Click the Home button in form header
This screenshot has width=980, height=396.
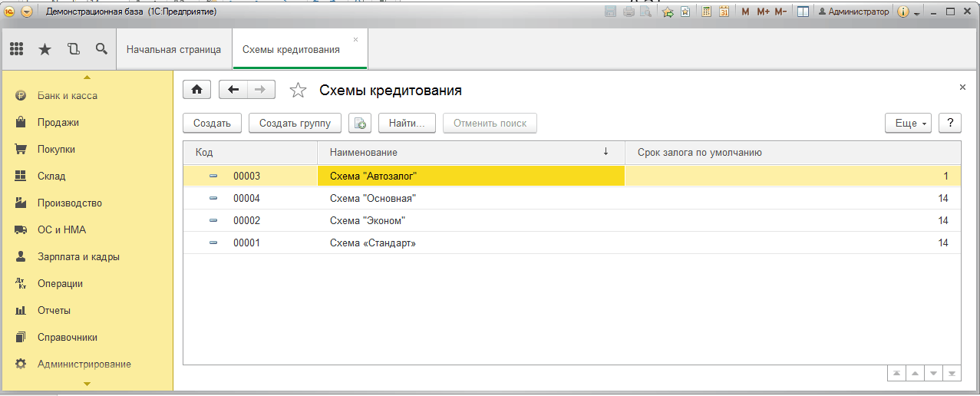[196, 90]
